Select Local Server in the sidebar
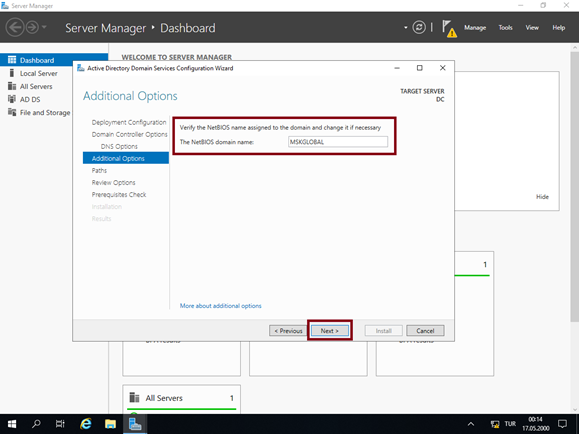 38,74
